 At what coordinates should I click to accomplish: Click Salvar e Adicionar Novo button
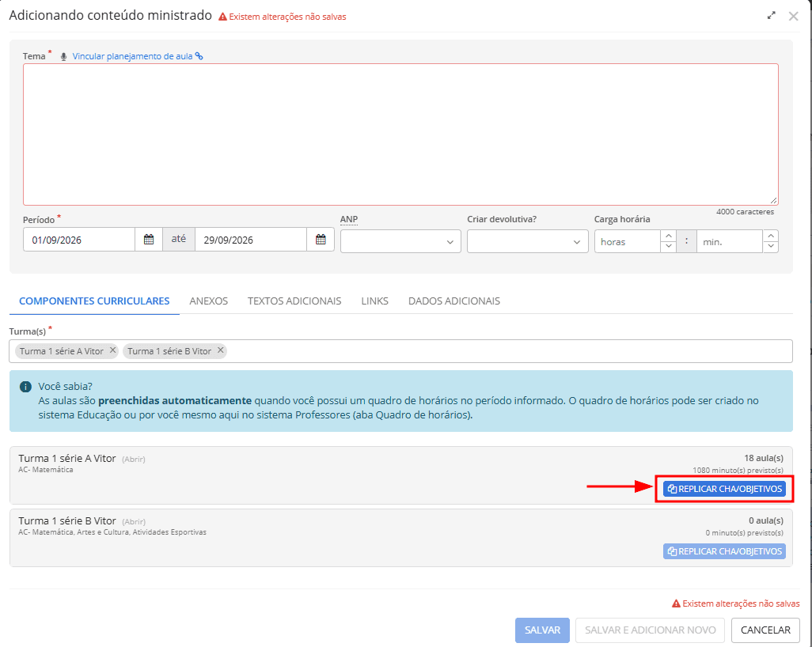tap(650, 630)
